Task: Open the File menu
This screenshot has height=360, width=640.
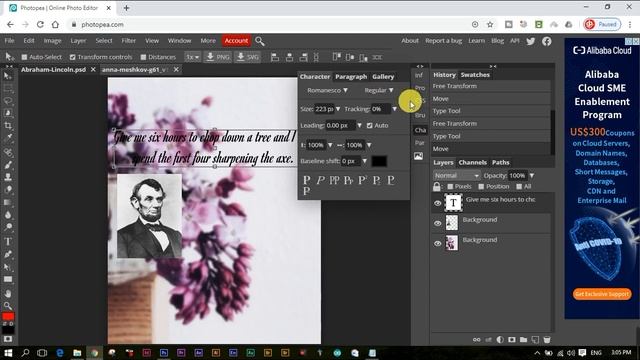Action: [x=9, y=41]
